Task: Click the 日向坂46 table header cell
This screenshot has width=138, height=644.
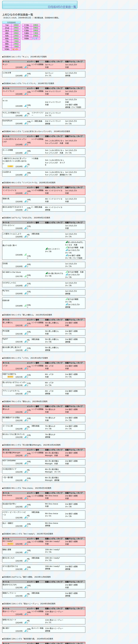Action: 11,23
